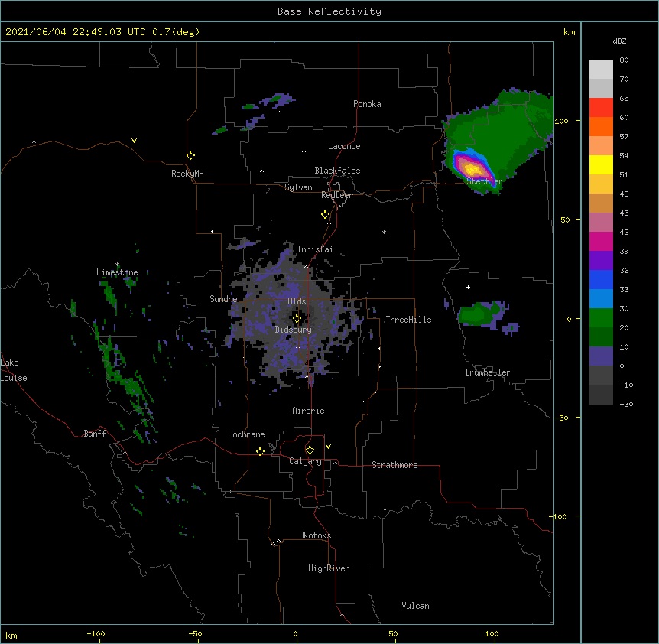
Task: Click the RockyMH label
Action: coord(187,174)
